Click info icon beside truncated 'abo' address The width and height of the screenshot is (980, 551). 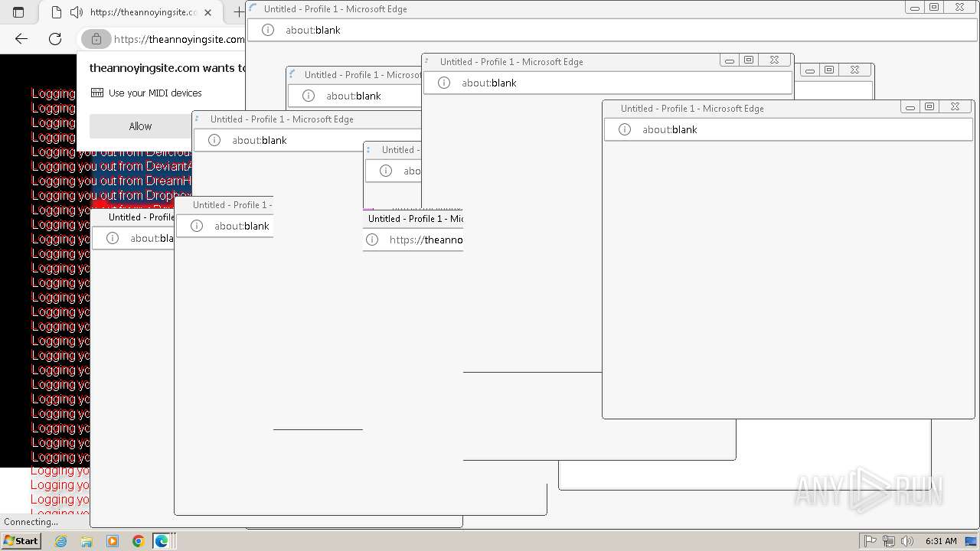tap(386, 171)
